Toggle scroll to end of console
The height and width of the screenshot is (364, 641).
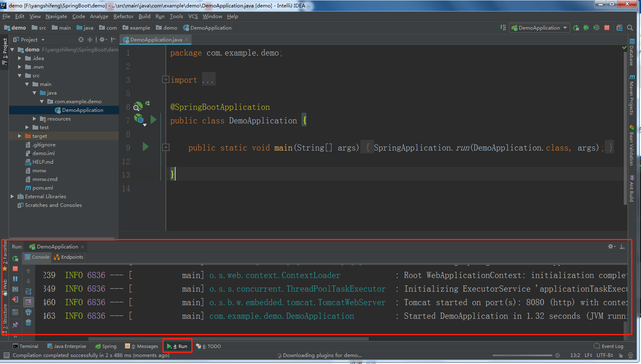tap(28, 302)
